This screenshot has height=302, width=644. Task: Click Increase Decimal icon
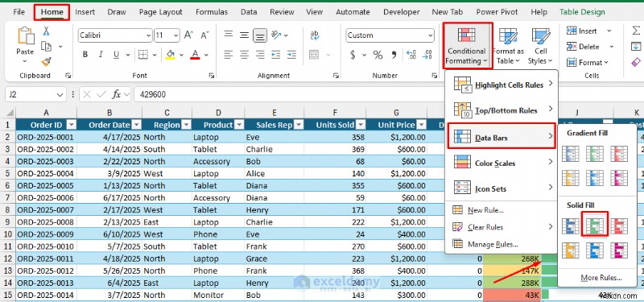[x=411, y=55]
